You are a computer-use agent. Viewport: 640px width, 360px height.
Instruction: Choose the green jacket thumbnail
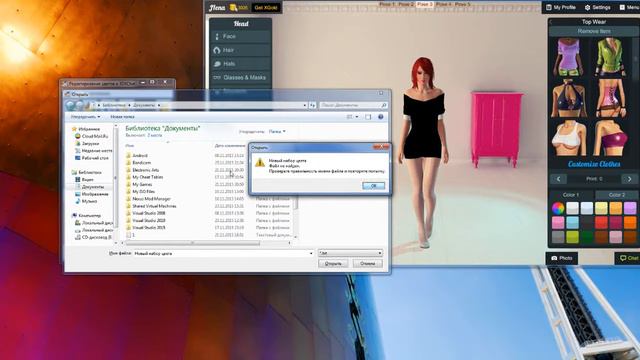point(611,57)
